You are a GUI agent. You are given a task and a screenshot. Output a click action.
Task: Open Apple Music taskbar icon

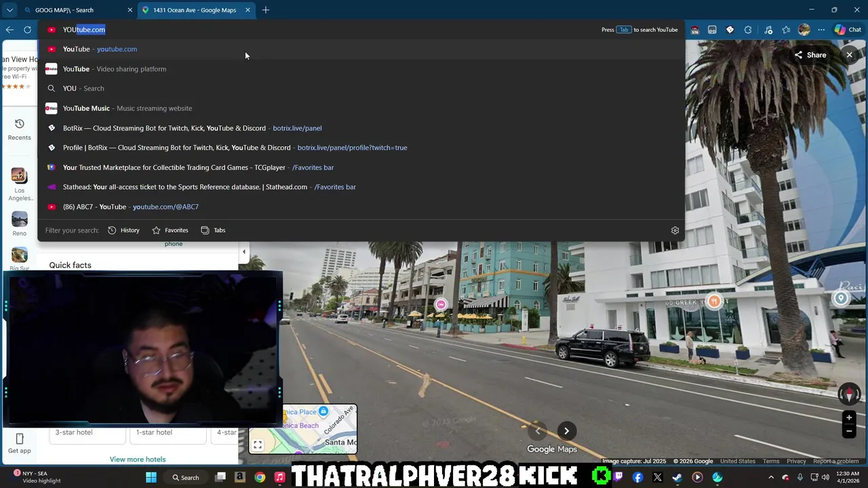(x=279, y=477)
